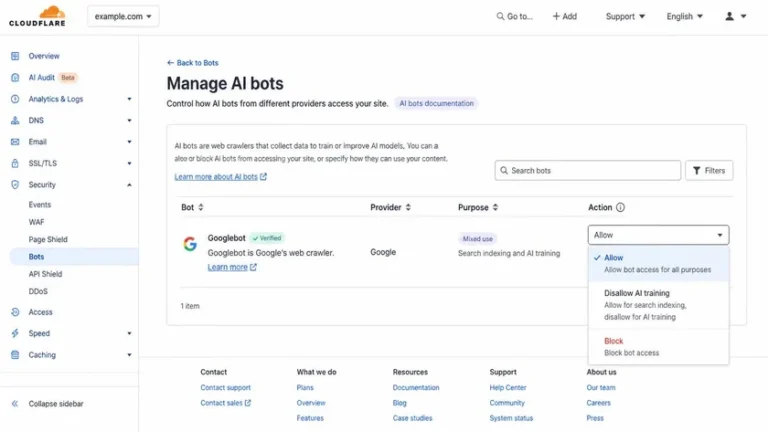Click the Beta badge next to AI Audit

tap(68, 77)
